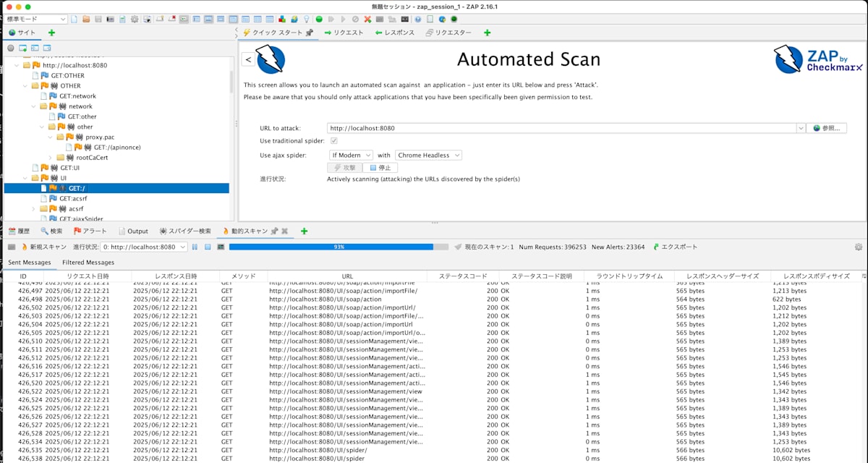Open the アラート alerts tab

point(90,231)
